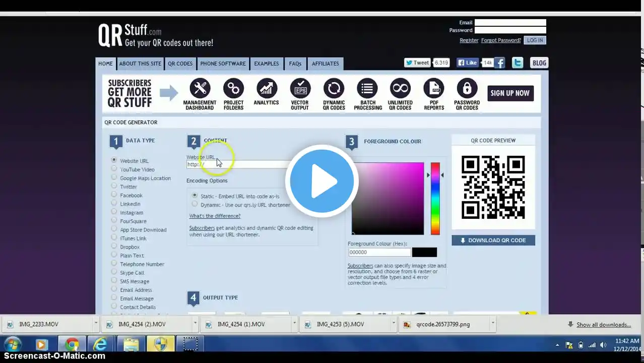Open dropdown for IMG_4253 (5).MOV download
Screen dimensions: 644x363
click(394, 324)
